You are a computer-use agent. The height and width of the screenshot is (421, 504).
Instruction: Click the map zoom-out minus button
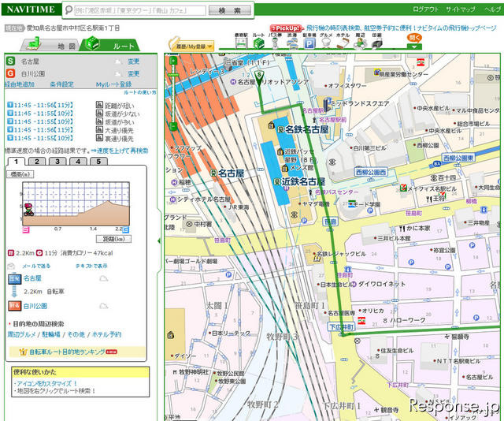(173, 126)
